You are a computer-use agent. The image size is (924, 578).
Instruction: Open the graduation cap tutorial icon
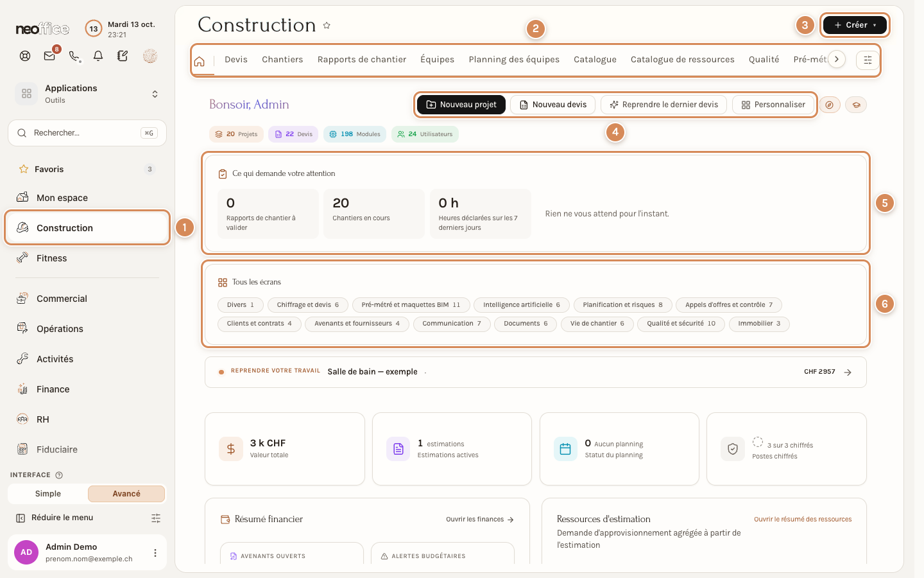[856, 105]
